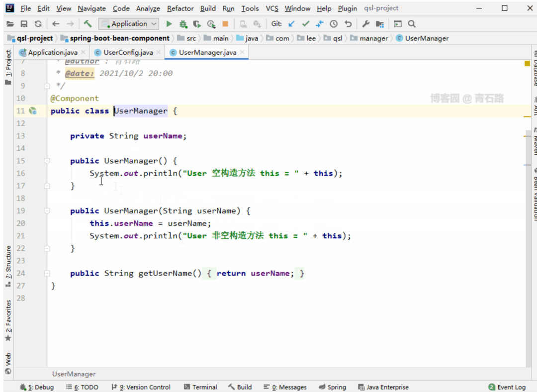Click the Git compare branches icon
The image size is (537, 392).
pyautogui.click(x=320, y=24)
